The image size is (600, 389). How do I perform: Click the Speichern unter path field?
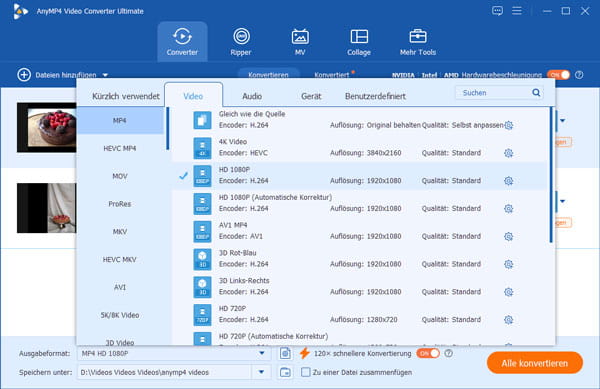click(165, 372)
